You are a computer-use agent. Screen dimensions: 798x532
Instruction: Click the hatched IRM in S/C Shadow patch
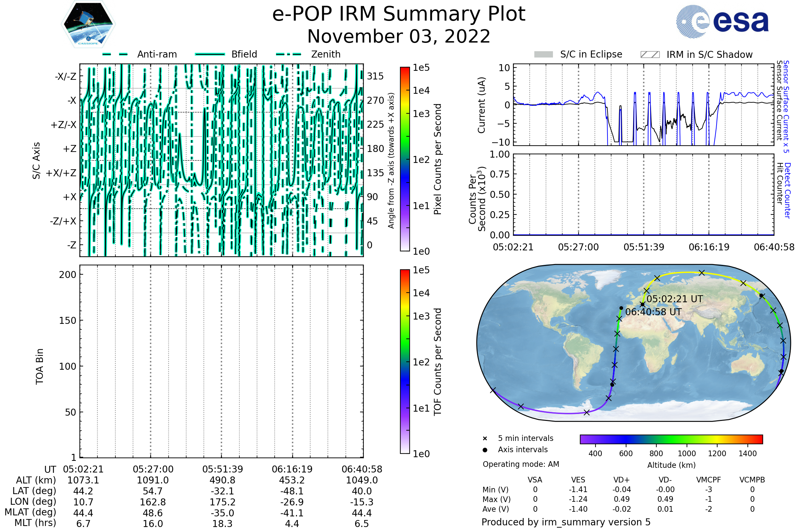pos(650,55)
